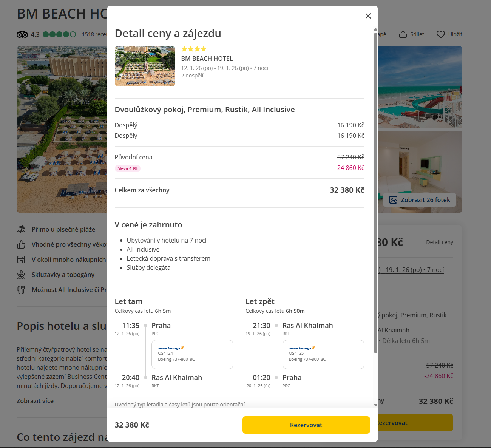Click the Sdílet share link
The image size is (491, 448).
417,34
